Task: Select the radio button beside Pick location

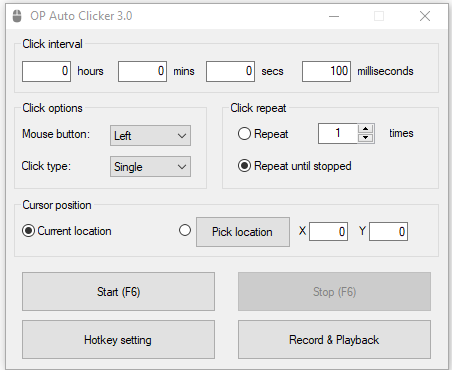Action: [185, 230]
